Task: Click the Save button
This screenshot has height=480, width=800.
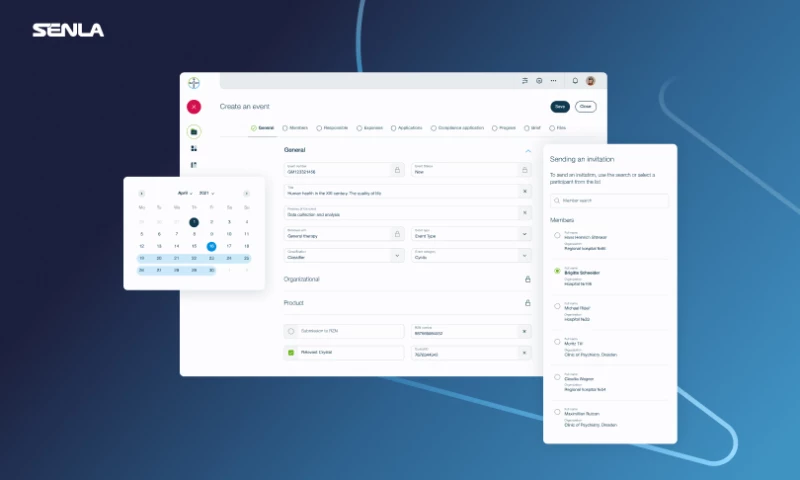Action: pyautogui.click(x=560, y=107)
